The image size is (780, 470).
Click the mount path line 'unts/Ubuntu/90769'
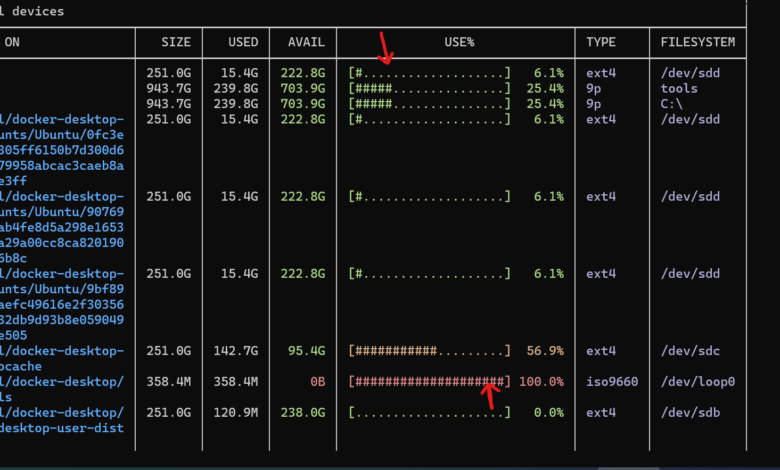[62, 212]
